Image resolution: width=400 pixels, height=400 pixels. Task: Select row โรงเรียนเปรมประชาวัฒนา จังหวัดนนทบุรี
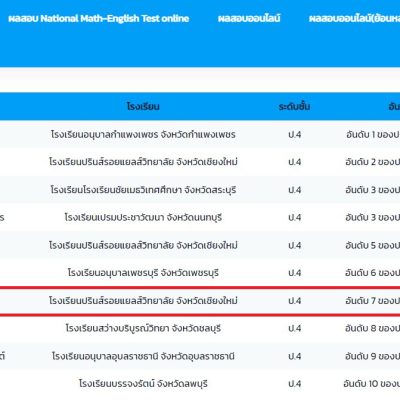click(200, 218)
